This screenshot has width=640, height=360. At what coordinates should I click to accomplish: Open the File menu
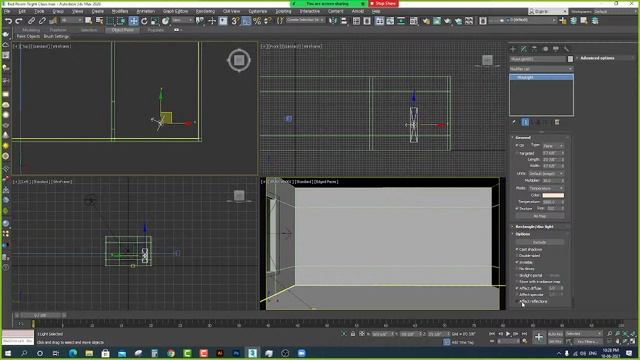click(7, 11)
